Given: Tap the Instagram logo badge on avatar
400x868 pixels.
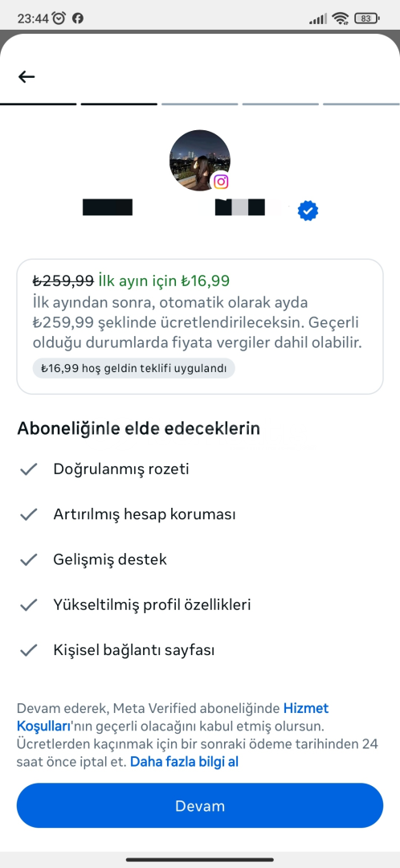Looking at the screenshot, I should (221, 182).
